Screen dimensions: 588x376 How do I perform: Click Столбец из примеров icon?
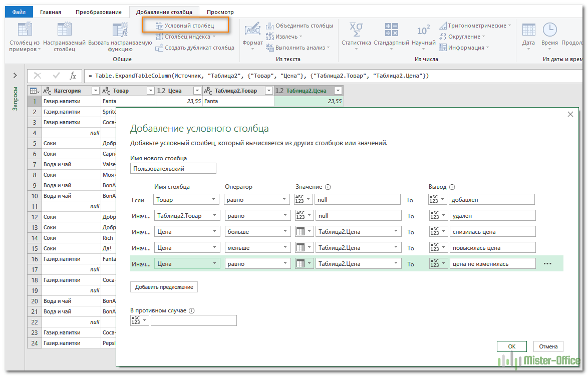click(x=25, y=30)
